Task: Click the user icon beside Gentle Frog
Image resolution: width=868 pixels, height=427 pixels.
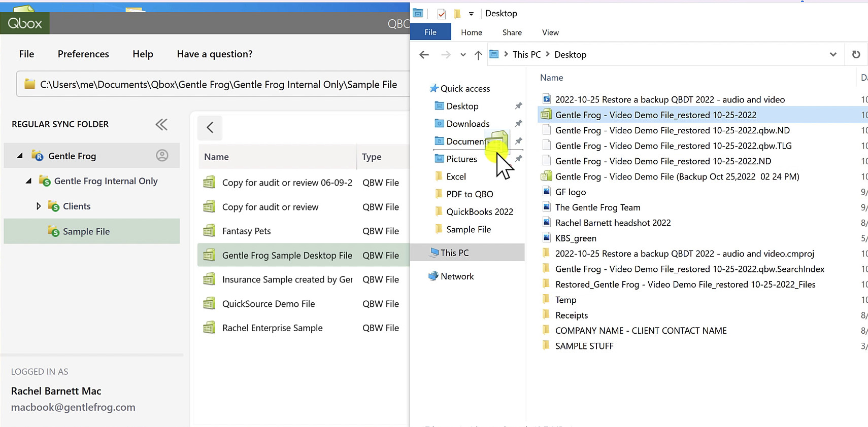Action: (162, 156)
